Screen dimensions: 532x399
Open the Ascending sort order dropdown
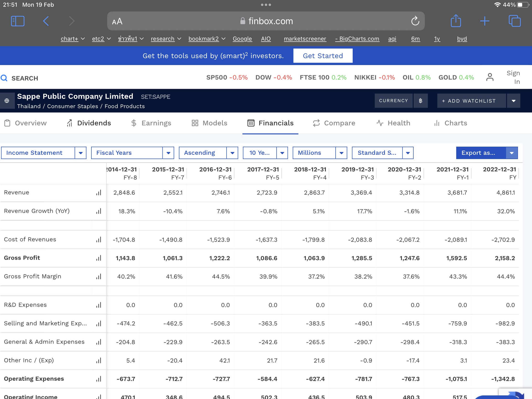click(232, 153)
